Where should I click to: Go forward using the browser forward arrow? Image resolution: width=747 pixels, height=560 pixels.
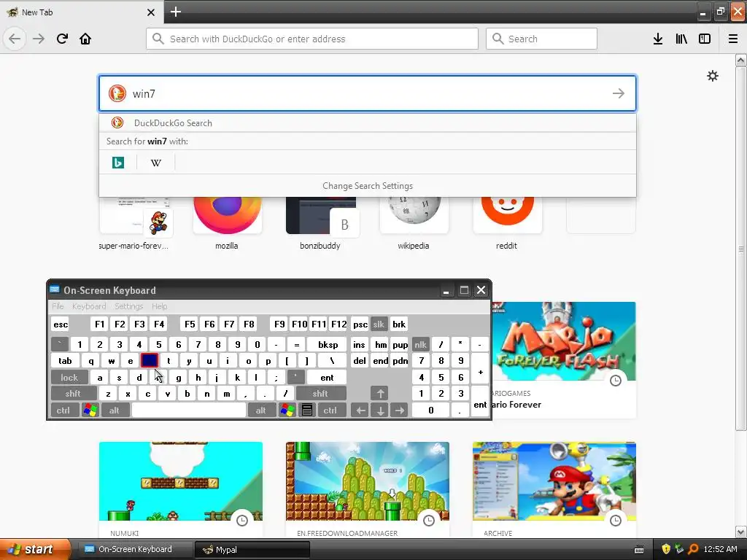click(x=39, y=39)
